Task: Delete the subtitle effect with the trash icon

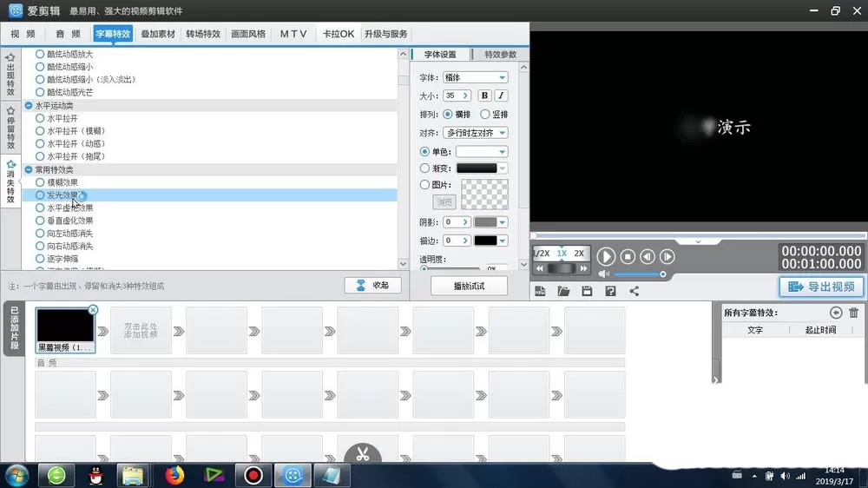Action: 853,313
